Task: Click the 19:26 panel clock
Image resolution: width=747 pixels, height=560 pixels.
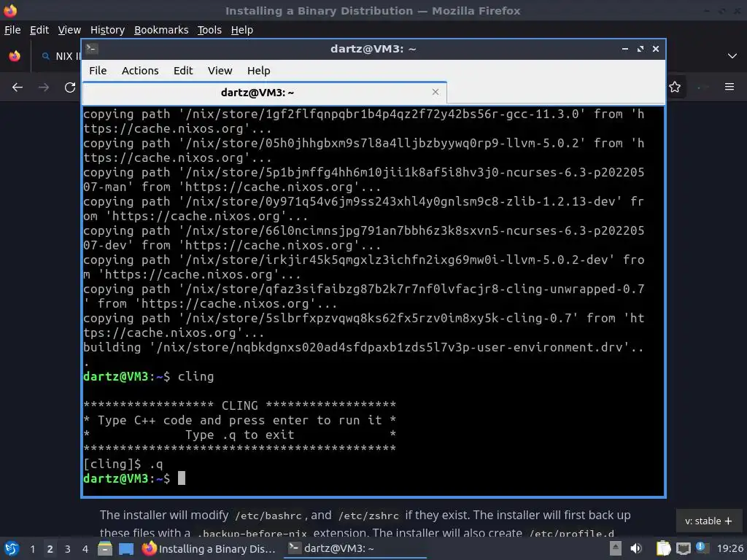Action: click(729, 548)
